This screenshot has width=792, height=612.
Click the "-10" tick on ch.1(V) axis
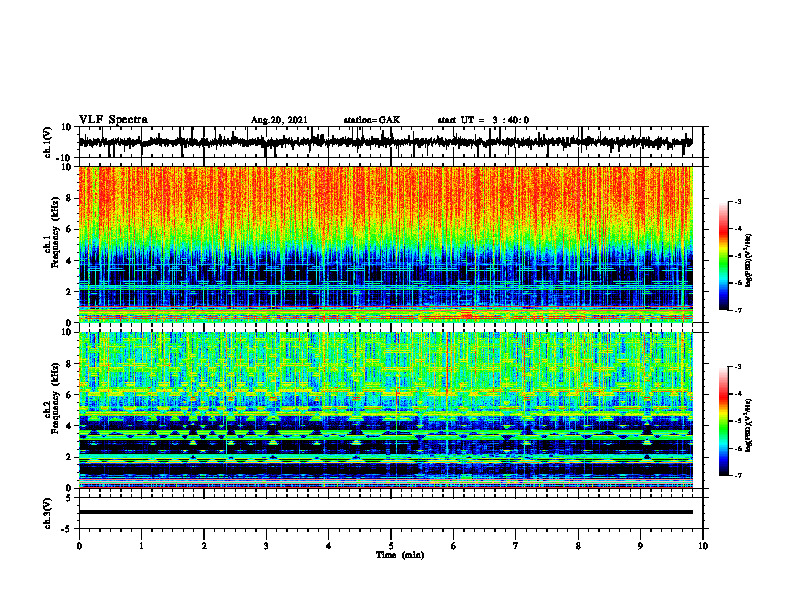[x=65, y=157]
